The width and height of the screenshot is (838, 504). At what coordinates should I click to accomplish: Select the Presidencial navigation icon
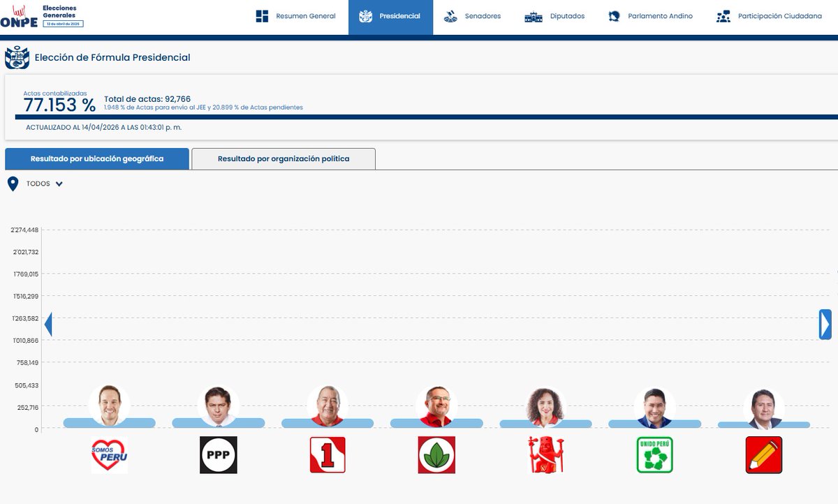pos(366,15)
